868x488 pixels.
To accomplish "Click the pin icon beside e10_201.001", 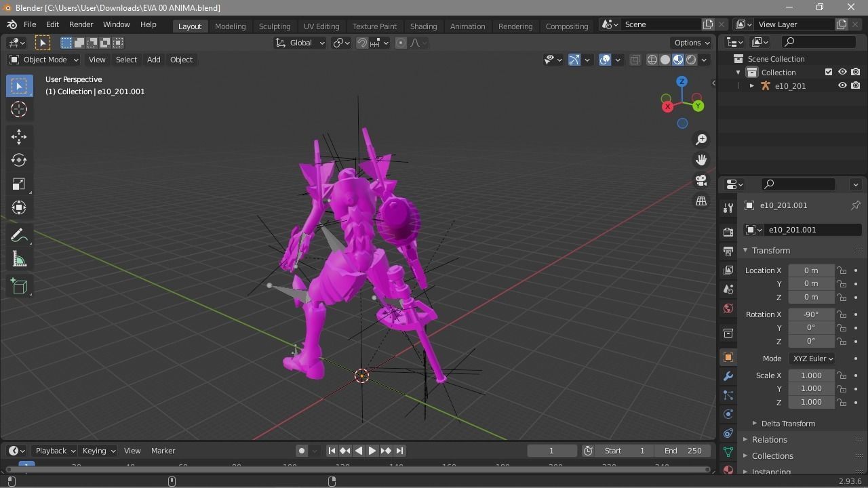I will tap(856, 205).
